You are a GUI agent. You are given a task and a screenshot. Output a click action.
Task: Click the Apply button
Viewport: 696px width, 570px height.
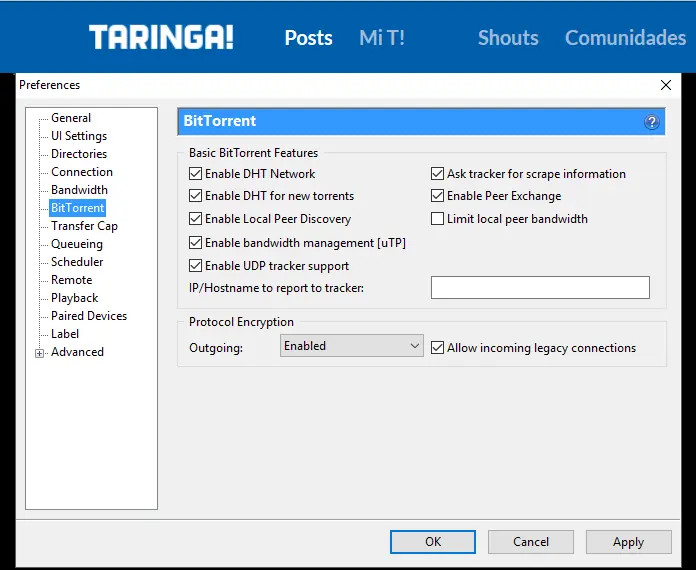[x=629, y=542]
